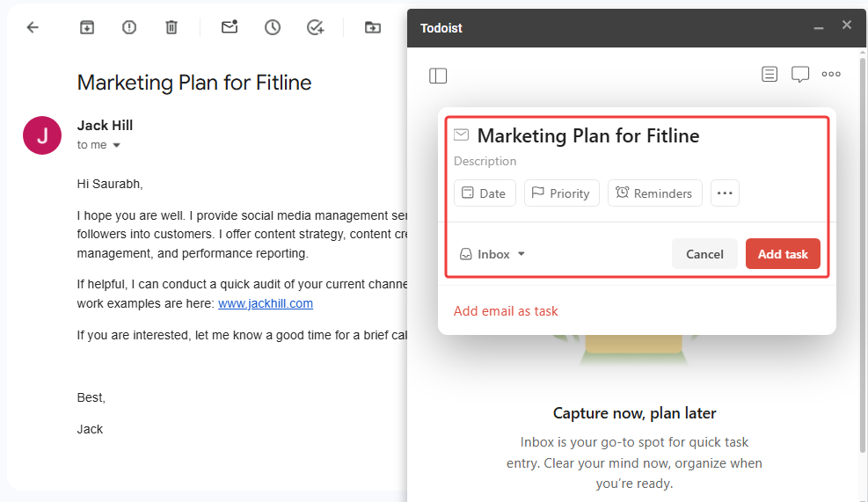
Task: Open the Move to folder icon
Action: click(x=373, y=27)
